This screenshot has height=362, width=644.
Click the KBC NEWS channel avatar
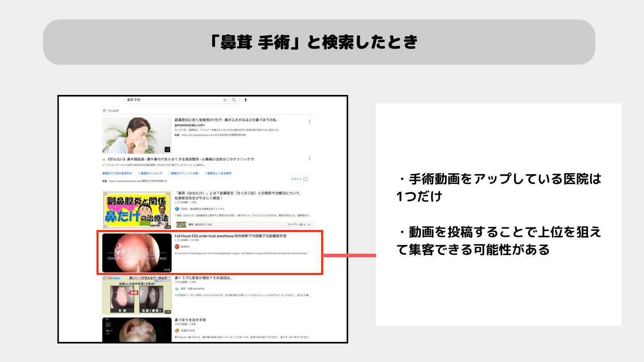click(x=176, y=288)
